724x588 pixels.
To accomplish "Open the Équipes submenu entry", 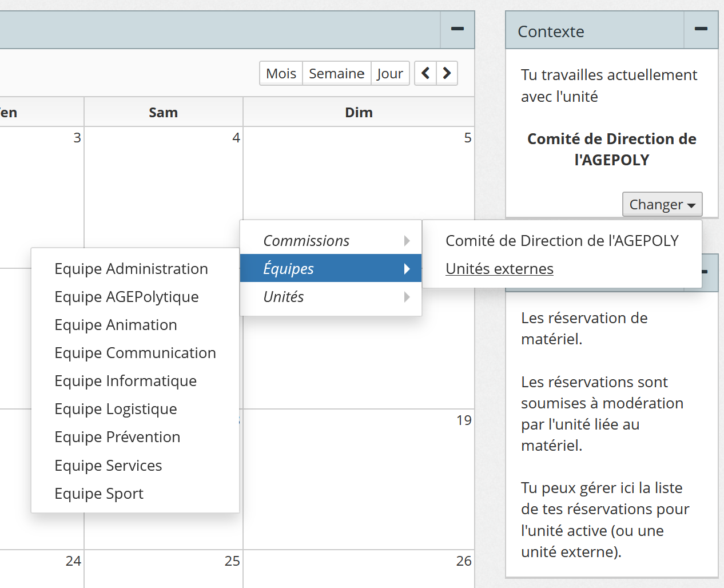I will (331, 268).
